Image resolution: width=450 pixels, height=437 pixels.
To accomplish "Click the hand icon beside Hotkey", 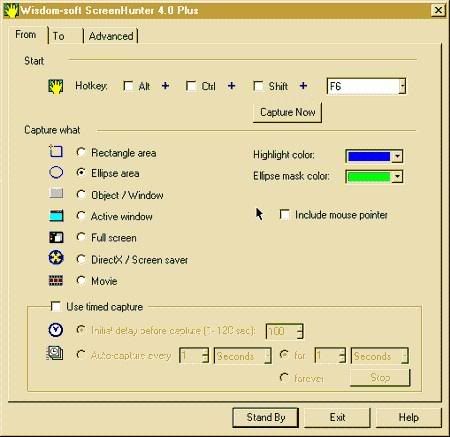I will (x=56, y=87).
